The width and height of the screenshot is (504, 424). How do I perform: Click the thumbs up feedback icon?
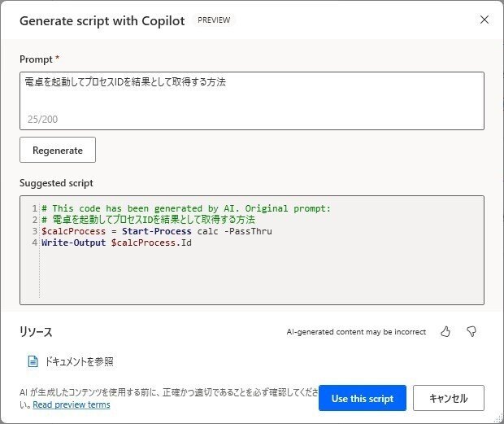tap(445, 331)
